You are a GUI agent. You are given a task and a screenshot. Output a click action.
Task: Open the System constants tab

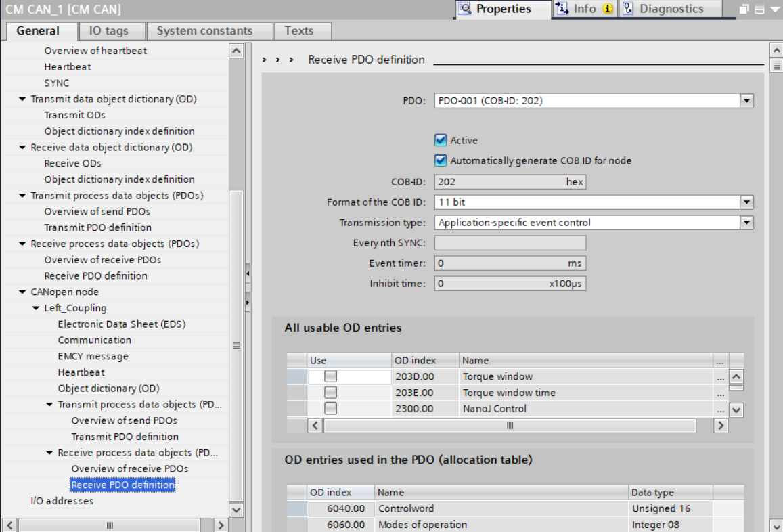tap(204, 30)
